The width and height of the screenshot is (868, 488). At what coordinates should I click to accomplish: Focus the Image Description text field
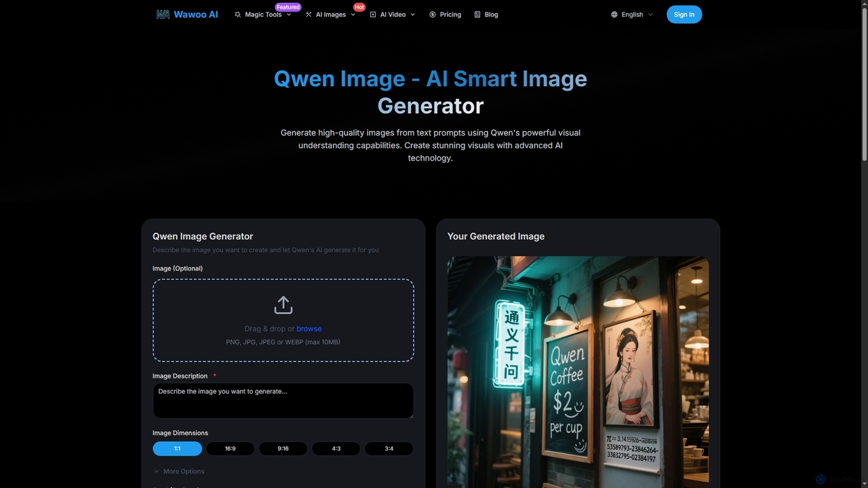tap(283, 401)
